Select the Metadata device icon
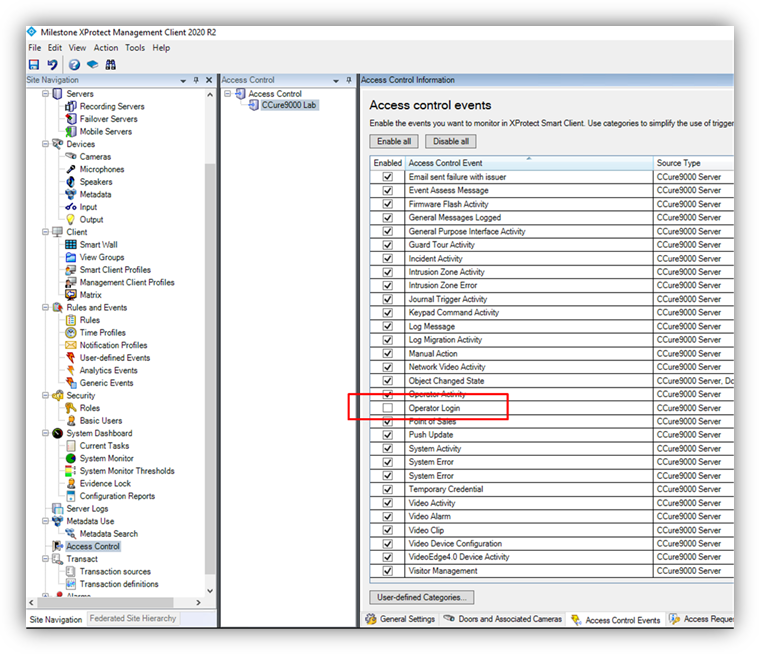 point(71,194)
